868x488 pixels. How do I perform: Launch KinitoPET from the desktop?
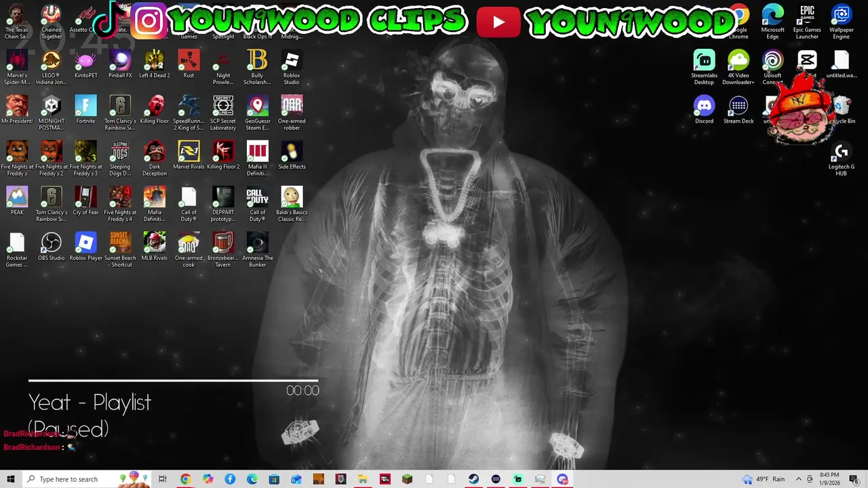[x=85, y=65]
